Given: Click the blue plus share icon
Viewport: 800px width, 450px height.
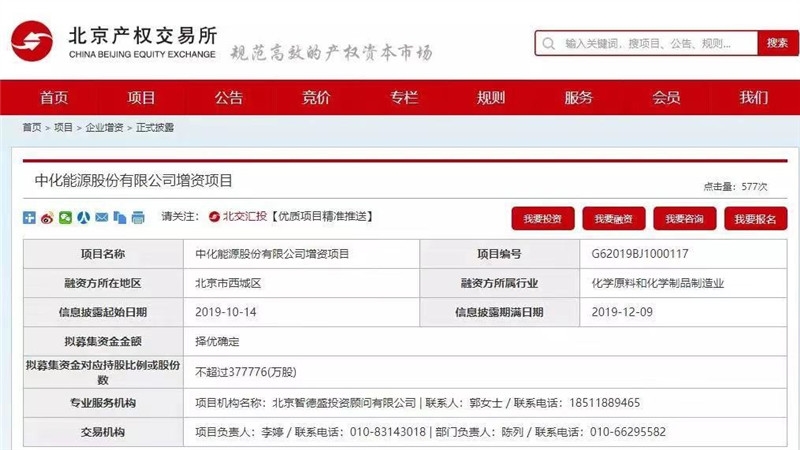Looking at the screenshot, I should coord(29,217).
